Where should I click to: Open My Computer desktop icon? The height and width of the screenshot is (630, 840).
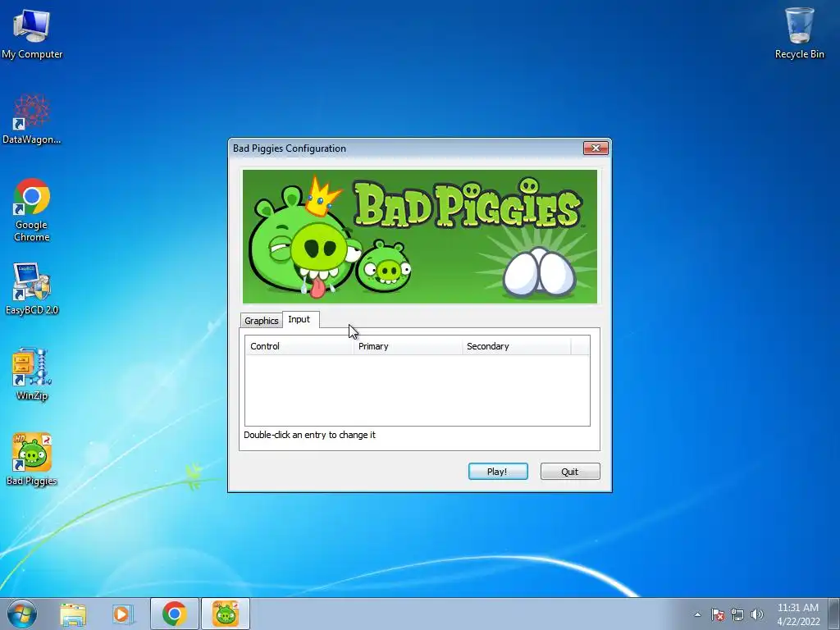coord(32,33)
